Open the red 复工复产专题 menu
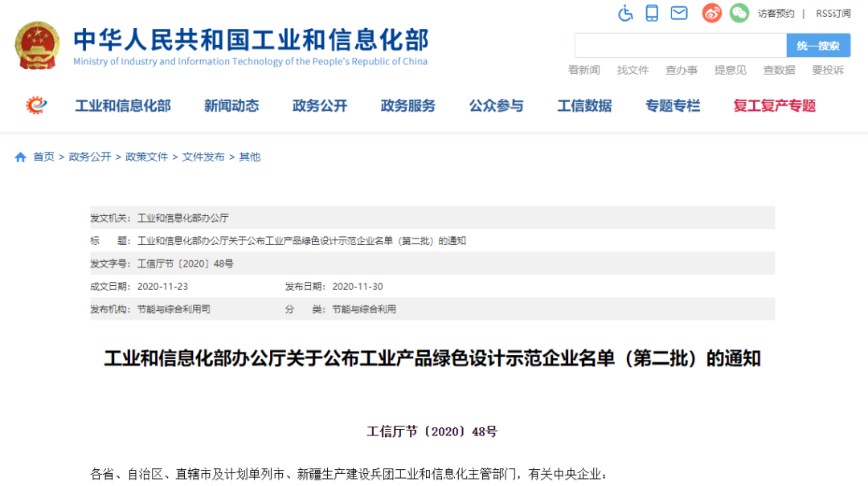The width and height of the screenshot is (868, 486). coord(774,106)
